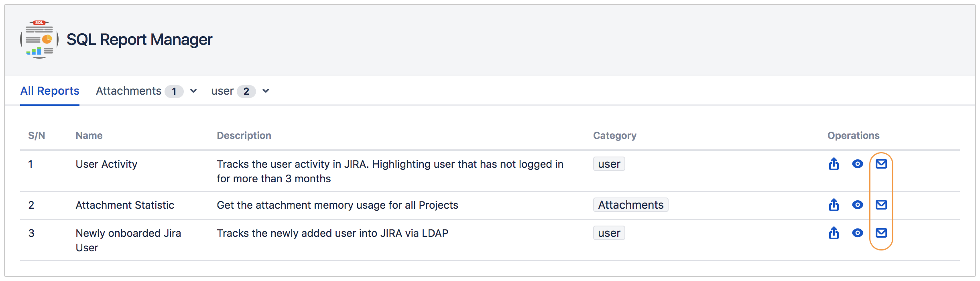Email the Attachment Statistic report

click(881, 205)
